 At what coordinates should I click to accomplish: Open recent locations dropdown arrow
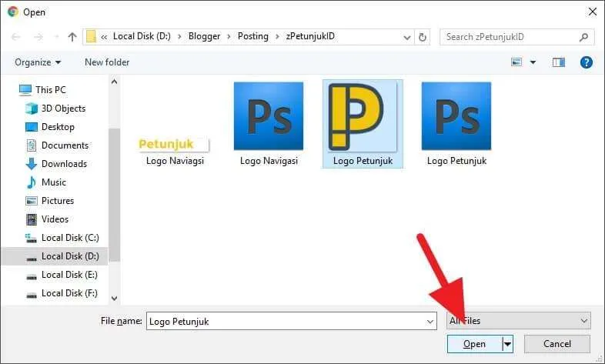tap(406, 38)
